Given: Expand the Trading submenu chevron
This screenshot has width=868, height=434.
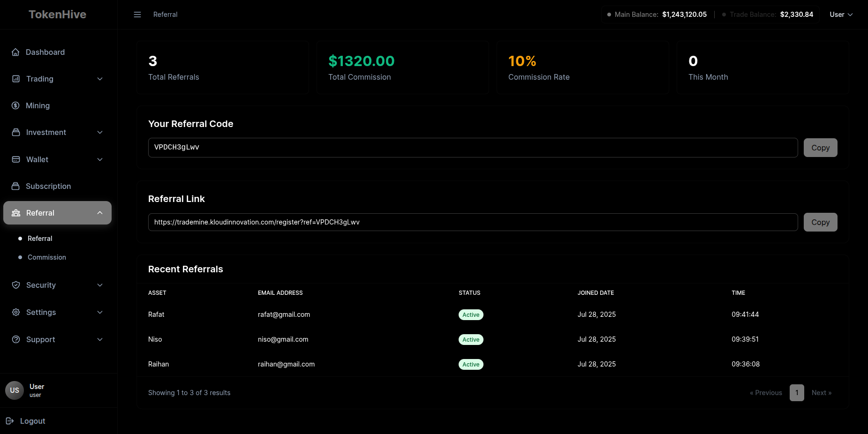Looking at the screenshot, I should pyautogui.click(x=100, y=79).
